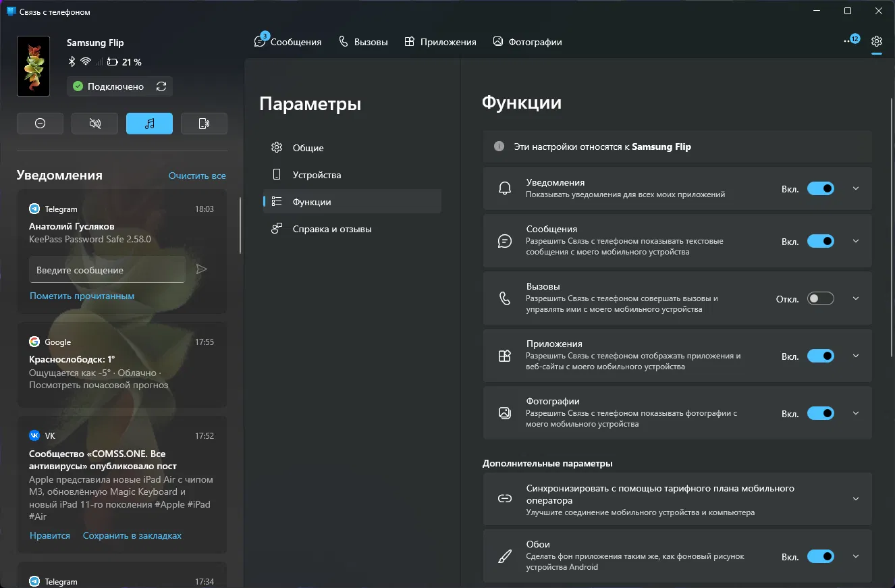The width and height of the screenshot is (895, 588).
Task: Expand the Фотографии settings row chevron
Action: pos(856,413)
